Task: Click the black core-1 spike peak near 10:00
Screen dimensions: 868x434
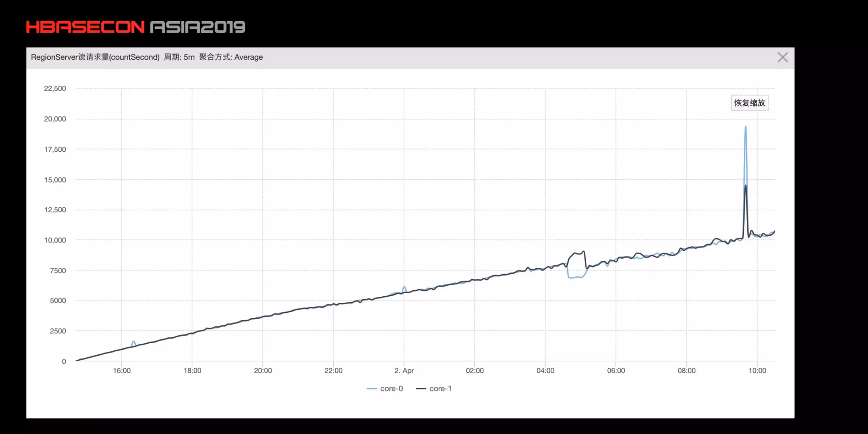Action: click(746, 186)
